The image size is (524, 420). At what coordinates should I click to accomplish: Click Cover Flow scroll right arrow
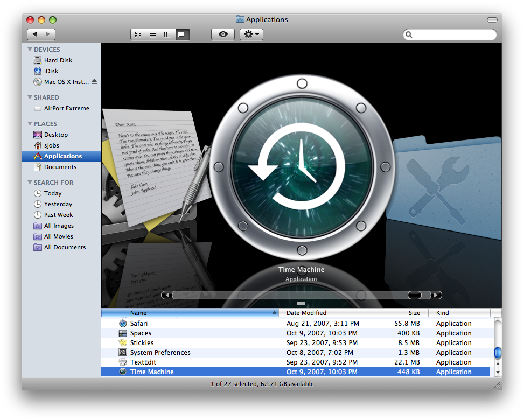click(x=436, y=295)
